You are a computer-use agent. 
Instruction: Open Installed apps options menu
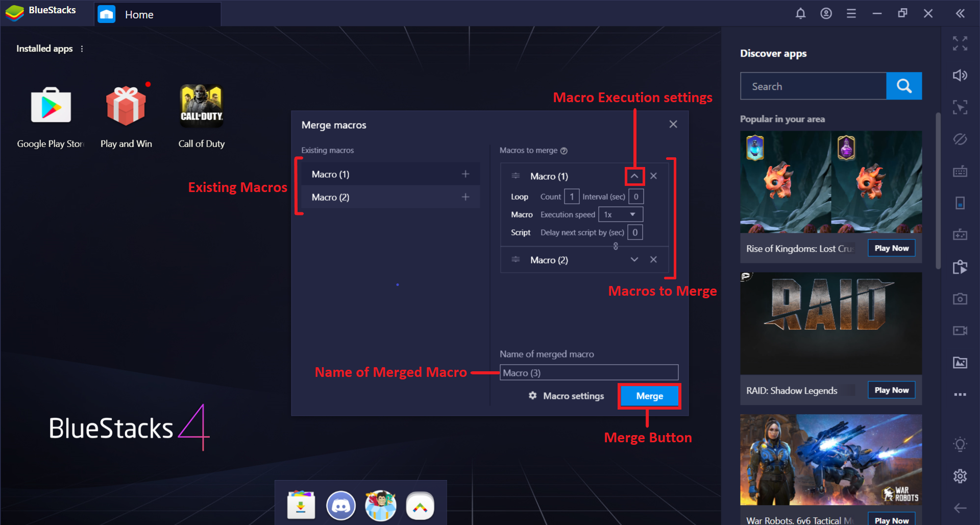pyautogui.click(x=82, y=49)
